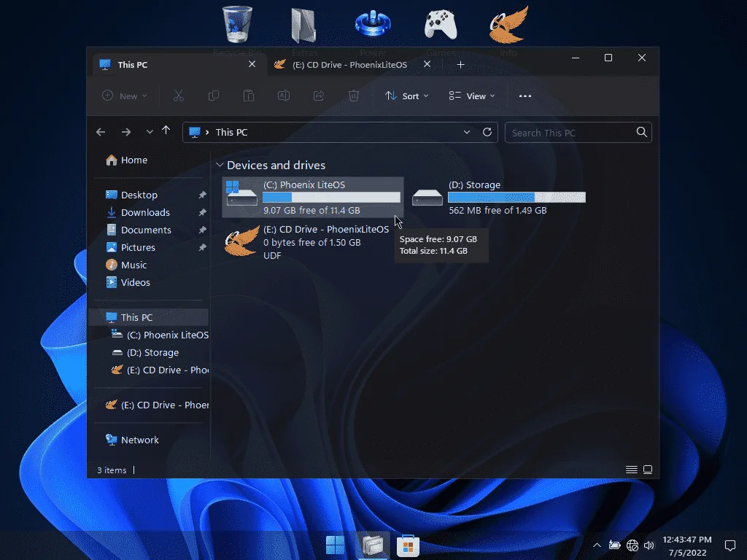Select (C:) Phoenix LiteOS in the sidebar tree
747x560 pixels.
(160, 335)
